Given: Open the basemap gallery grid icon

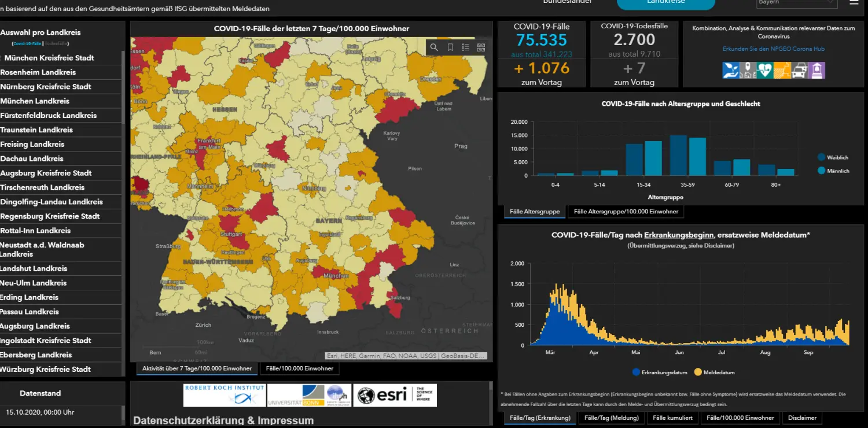Looking at the screenshot, I should [x=481, y=47].
